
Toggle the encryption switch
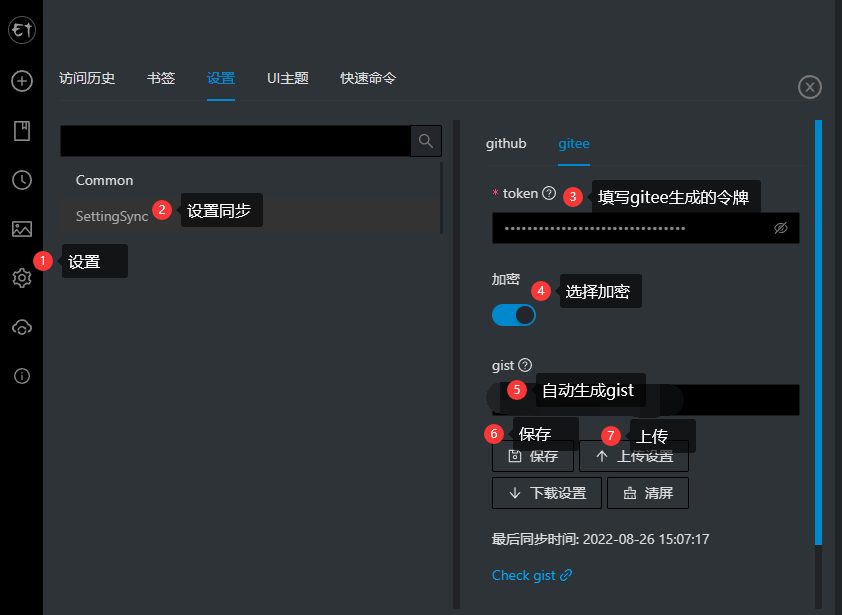[514, 315]
